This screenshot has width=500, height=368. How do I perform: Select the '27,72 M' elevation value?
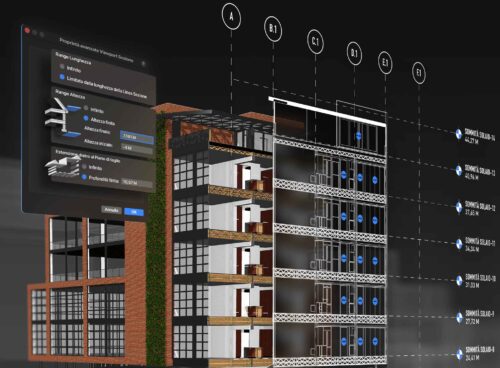[473, 321]
